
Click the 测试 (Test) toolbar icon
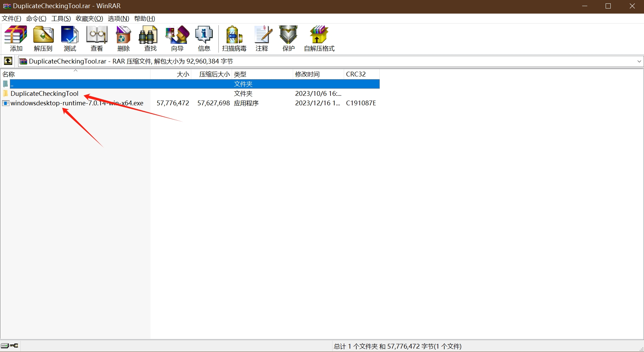coord(70,35)
